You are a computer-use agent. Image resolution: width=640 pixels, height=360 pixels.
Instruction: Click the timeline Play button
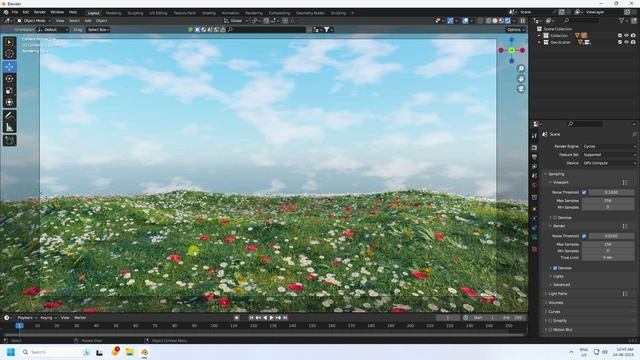[271, 318]
